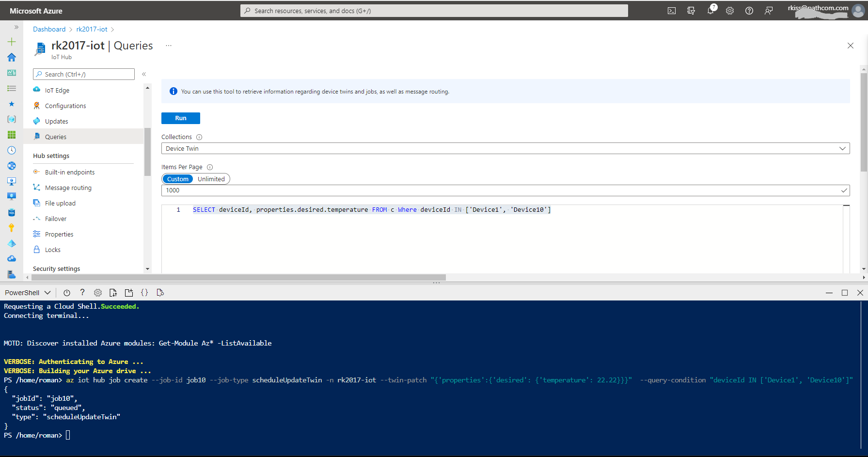
Task: Click the Run query button
Action: pos(181,118)
